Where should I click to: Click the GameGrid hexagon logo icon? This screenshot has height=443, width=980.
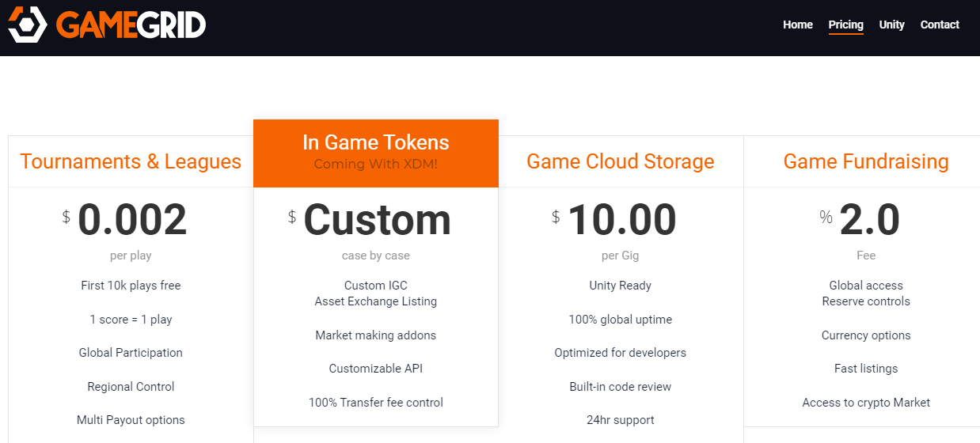pyautogui.click(x=28, y=25)
